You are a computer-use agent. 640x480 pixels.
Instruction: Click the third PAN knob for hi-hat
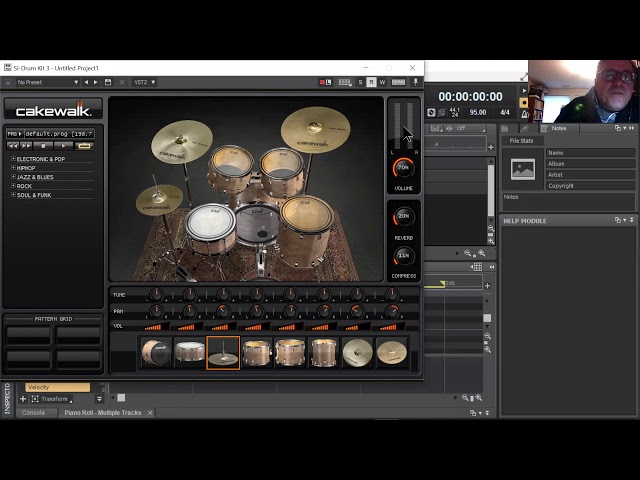click(x=223, y=311)
